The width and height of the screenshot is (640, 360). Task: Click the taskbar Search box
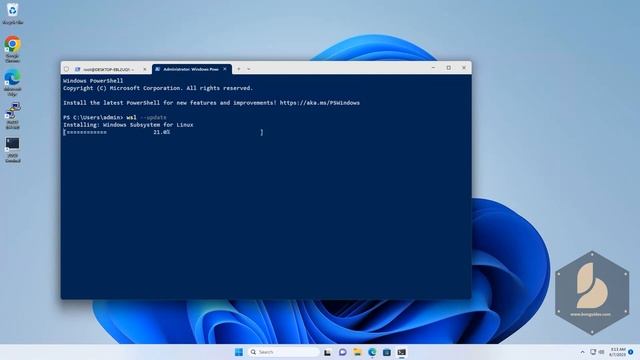(x=283, y=352)
